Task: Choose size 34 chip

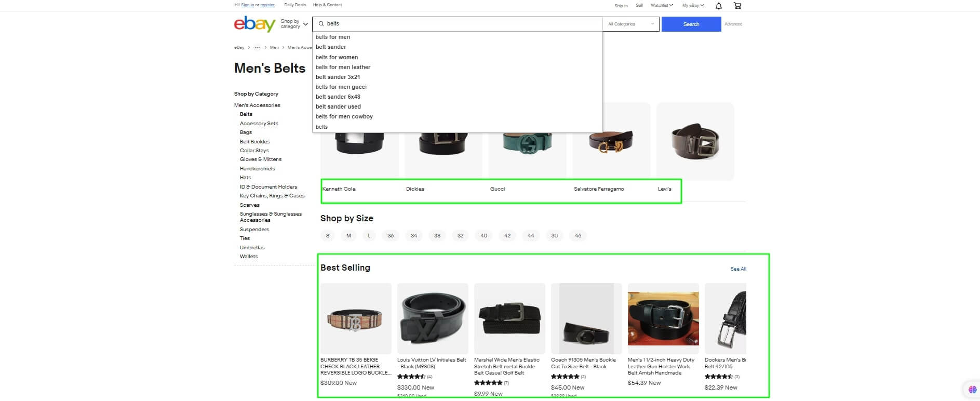Action: point(414,236)
